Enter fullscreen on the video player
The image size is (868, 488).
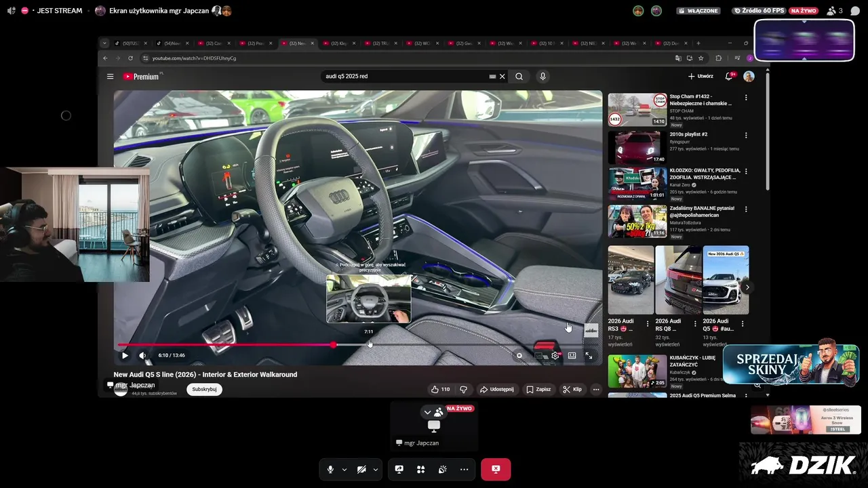589,355
